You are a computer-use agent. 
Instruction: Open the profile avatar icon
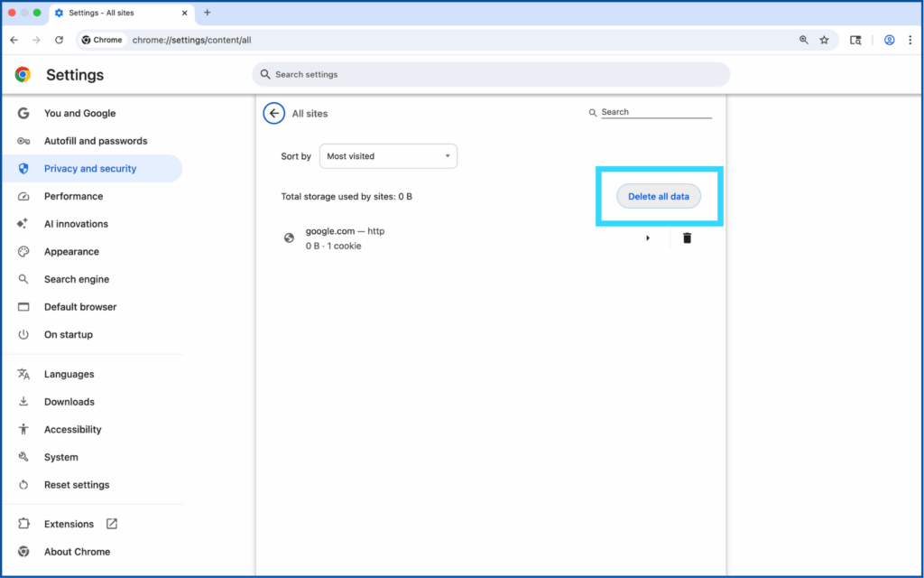coord(889,40)
